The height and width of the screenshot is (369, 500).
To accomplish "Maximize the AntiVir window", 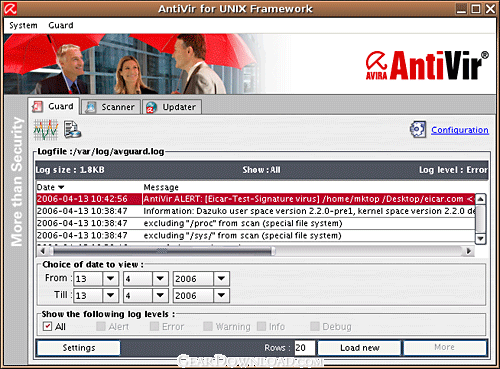I will (476, 9).
